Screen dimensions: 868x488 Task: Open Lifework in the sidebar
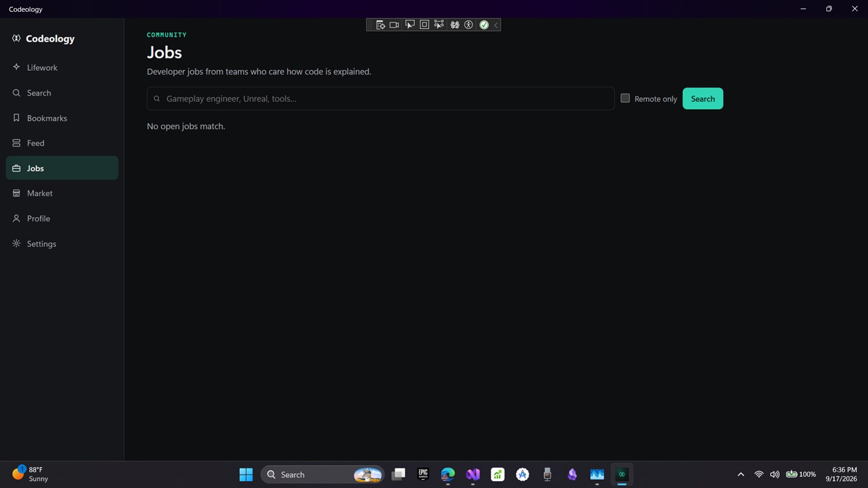[x=62, y=68]
